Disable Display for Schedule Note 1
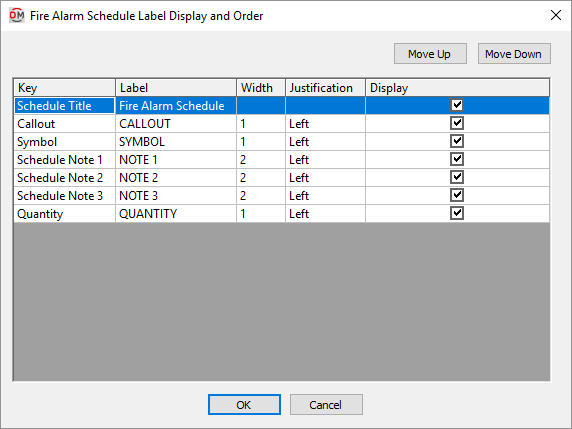The image size is (572, 429). point(457,159)
